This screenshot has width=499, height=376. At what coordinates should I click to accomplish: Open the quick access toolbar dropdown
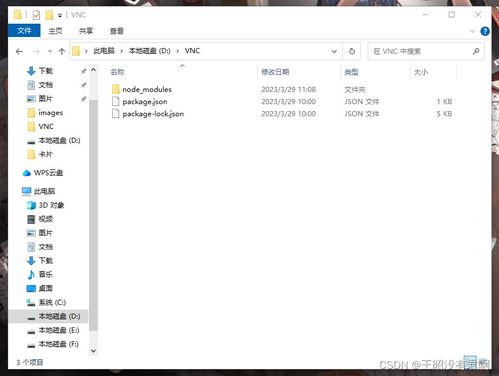click(x=60, y=15)
